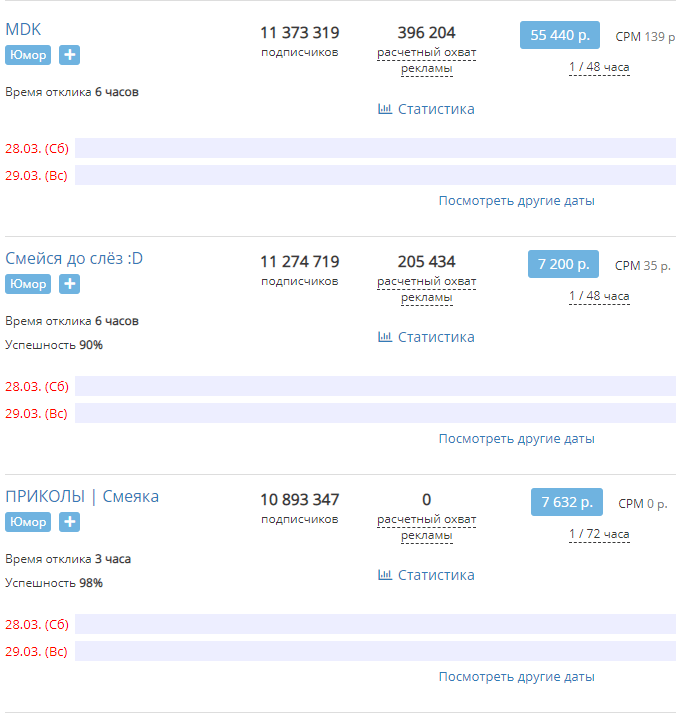Open the ПРИКОЛЫ | Смеяка community link
This screenshot has width=676, height=721.
click(x=82, y=497)
